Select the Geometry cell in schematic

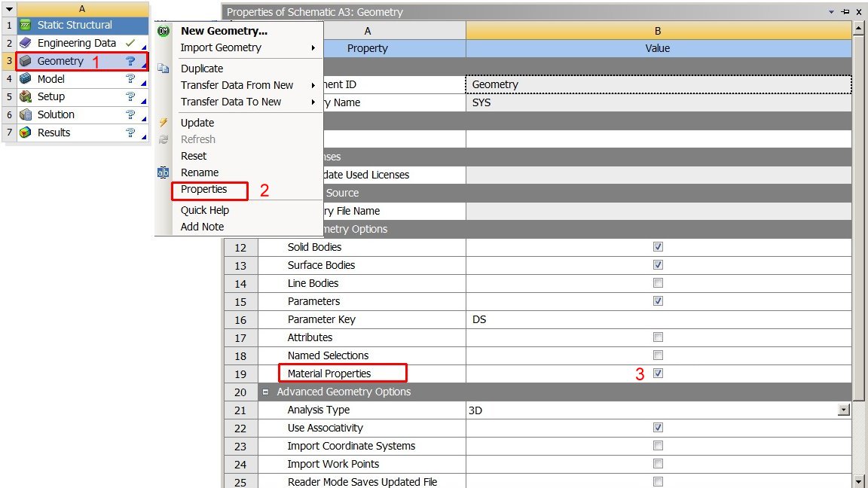[82, 62]
